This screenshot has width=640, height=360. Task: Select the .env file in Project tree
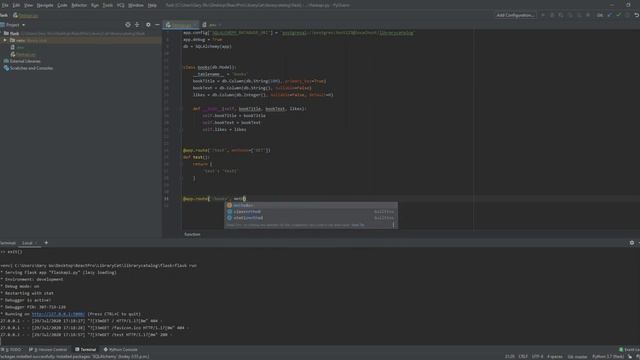click(18, 47)
